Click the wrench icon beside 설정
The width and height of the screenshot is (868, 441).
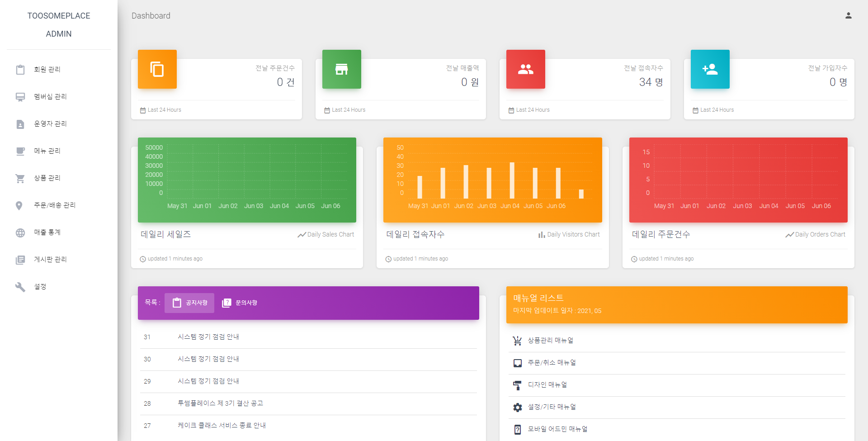click(x=20, y=287)
